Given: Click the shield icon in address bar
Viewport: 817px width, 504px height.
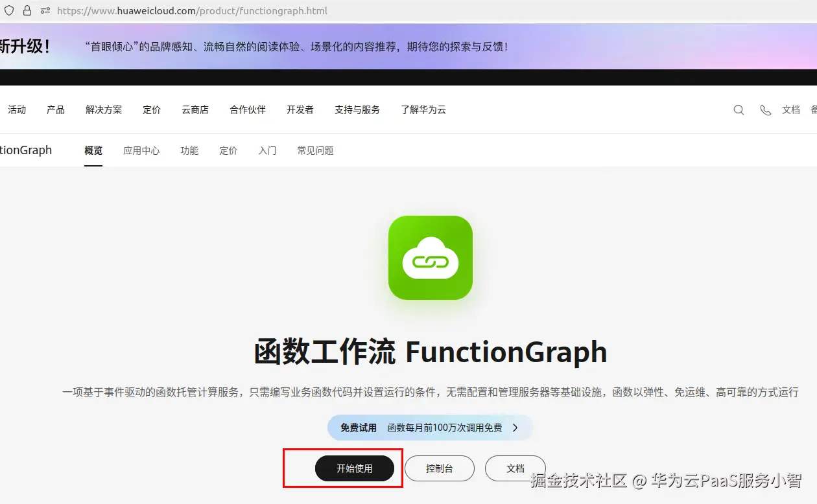Looking at the screenshot, I should (x=9, y=11).
